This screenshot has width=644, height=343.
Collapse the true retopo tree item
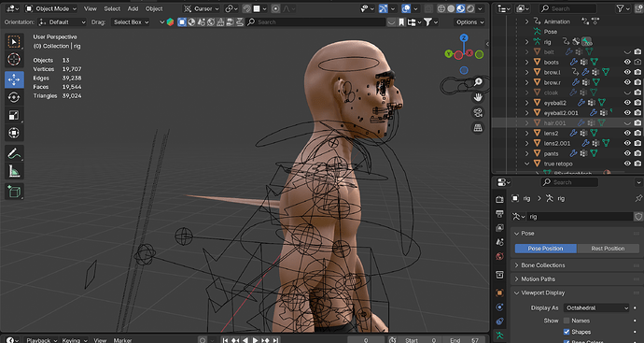[x=527, y=164]
